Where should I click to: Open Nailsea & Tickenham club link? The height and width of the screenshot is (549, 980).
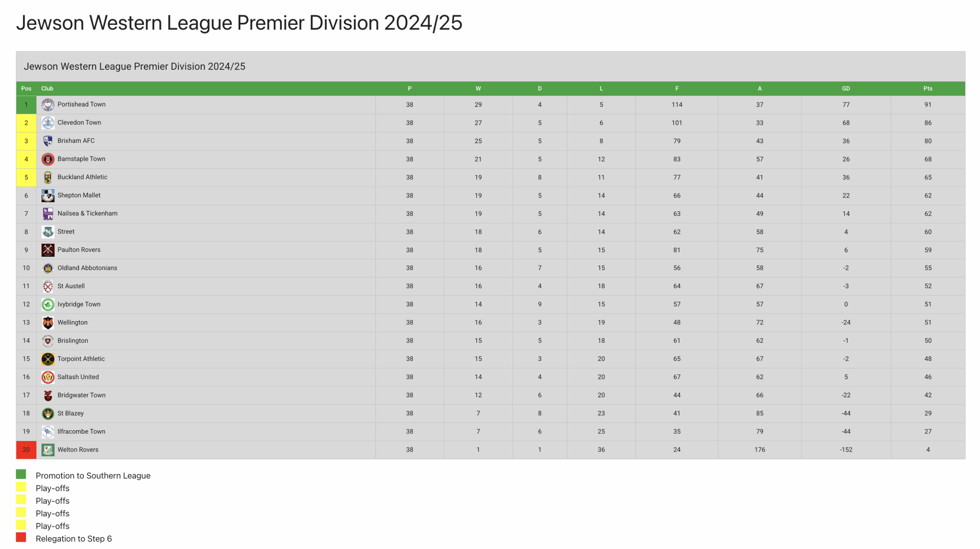(87, 214)
